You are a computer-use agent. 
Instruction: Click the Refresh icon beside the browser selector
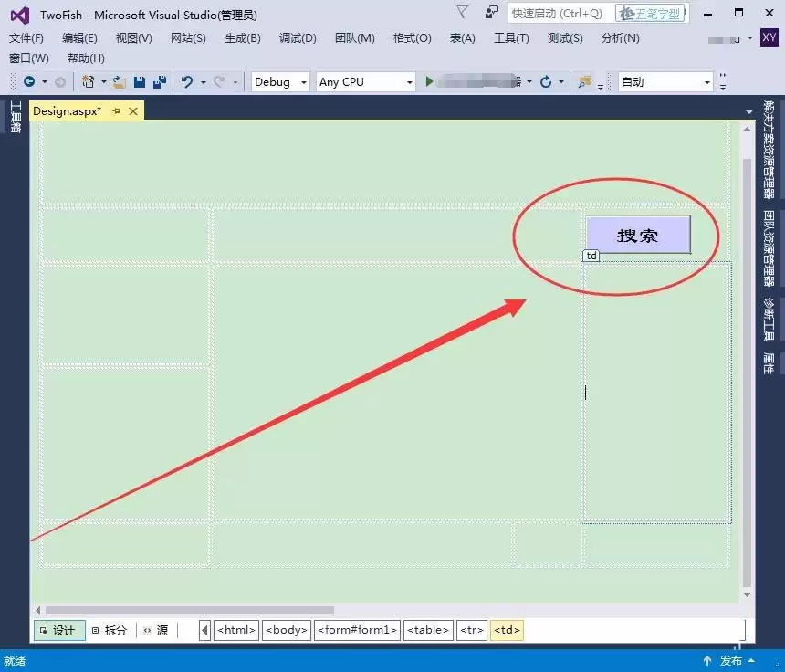point(545,81)
